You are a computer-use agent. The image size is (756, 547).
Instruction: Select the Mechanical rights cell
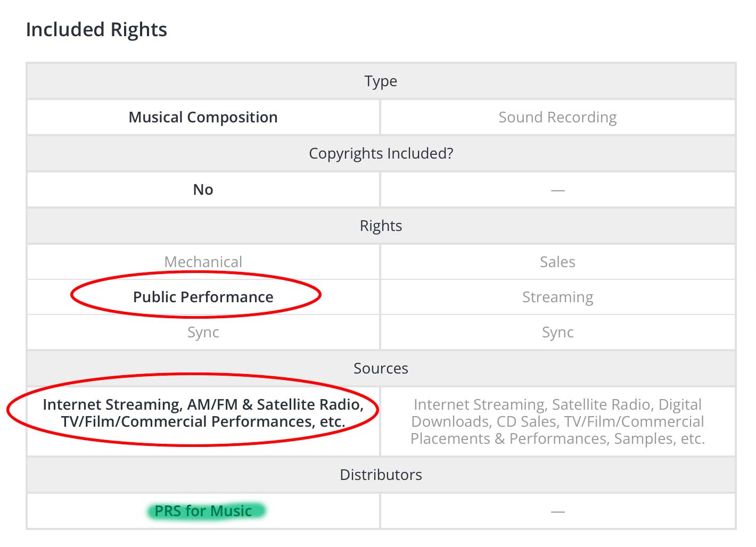click(x=203, y=262)
